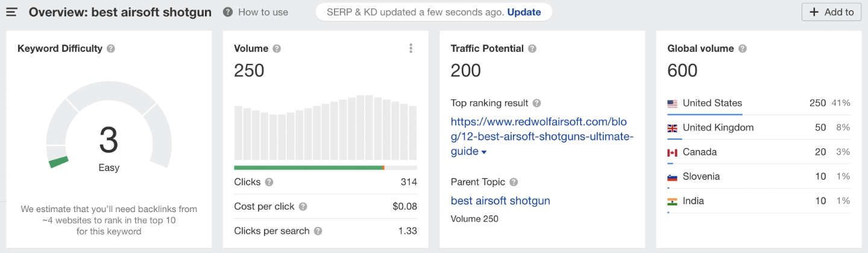The width and height of the screenshot is (868, 253).
Task: Select the United States country row
Action: pos(759,104)
